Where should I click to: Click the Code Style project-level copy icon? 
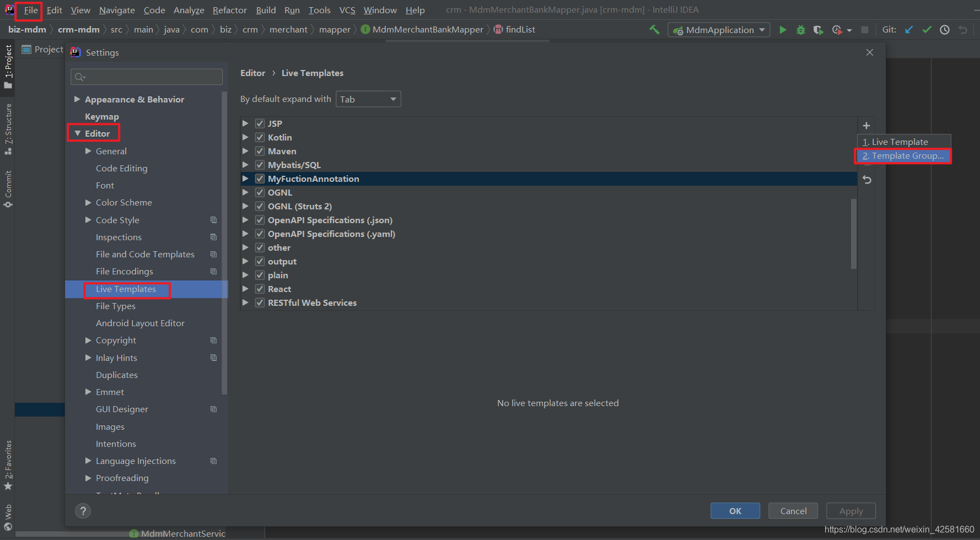(x=214, y=220)
